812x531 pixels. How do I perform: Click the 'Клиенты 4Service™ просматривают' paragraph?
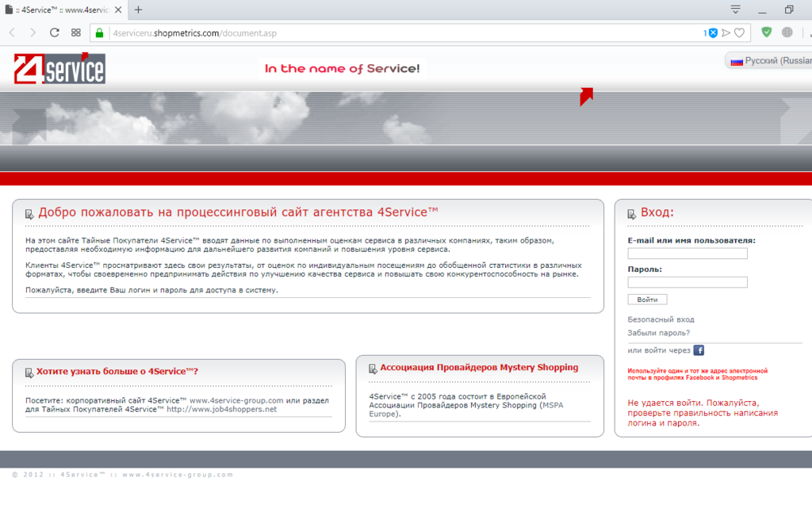point(304,269)
